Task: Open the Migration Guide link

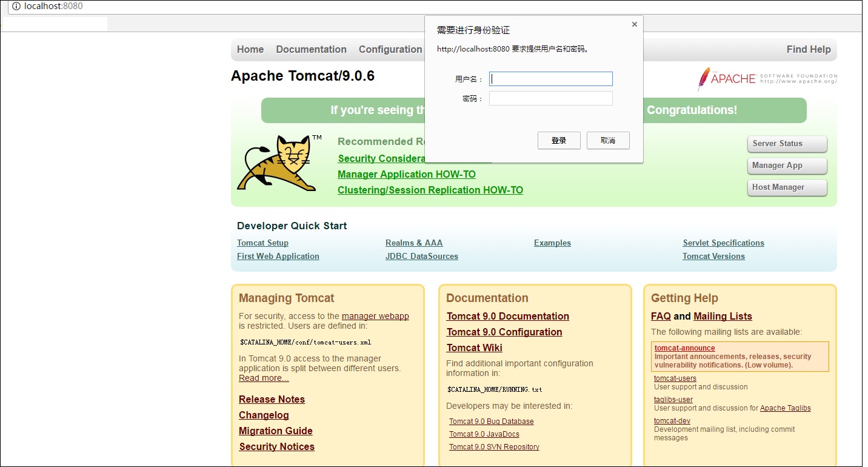Action: pos(276,431)
